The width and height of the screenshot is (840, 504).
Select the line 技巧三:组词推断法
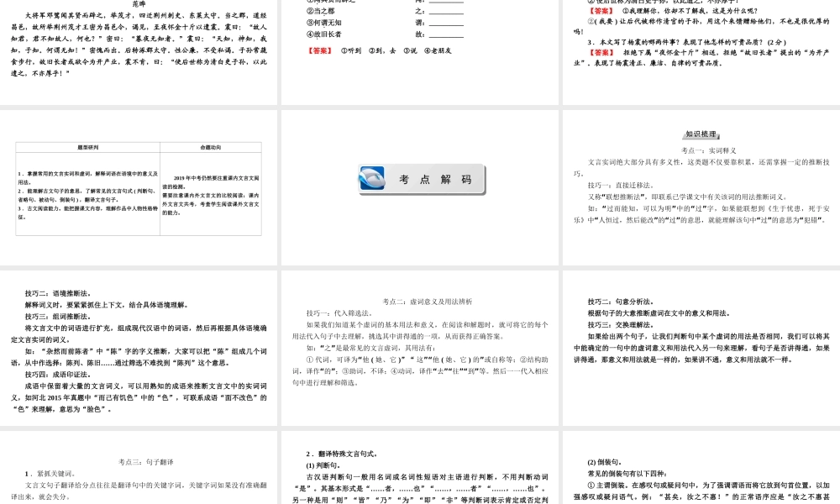59,317
